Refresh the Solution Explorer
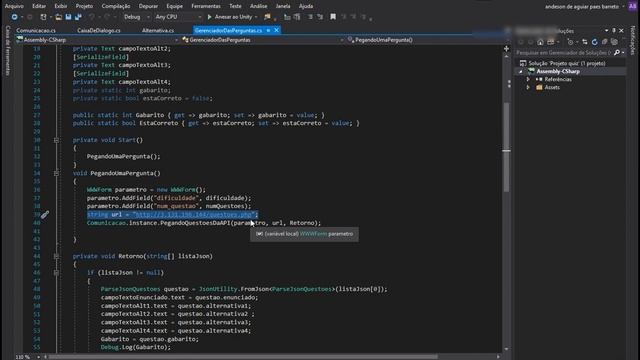The width and height of the screenshot is (640, 360). point(594,42)
